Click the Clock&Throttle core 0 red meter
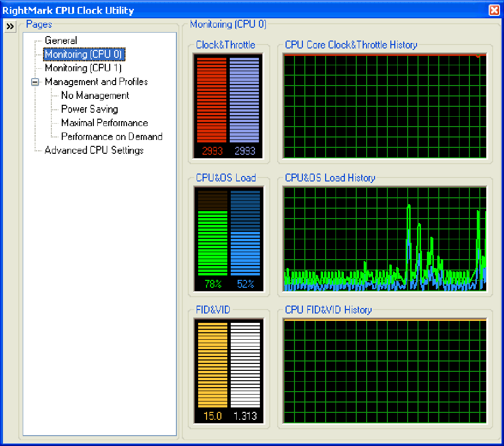The width and height of the screenshot is (504, 446). coord(211,99)
